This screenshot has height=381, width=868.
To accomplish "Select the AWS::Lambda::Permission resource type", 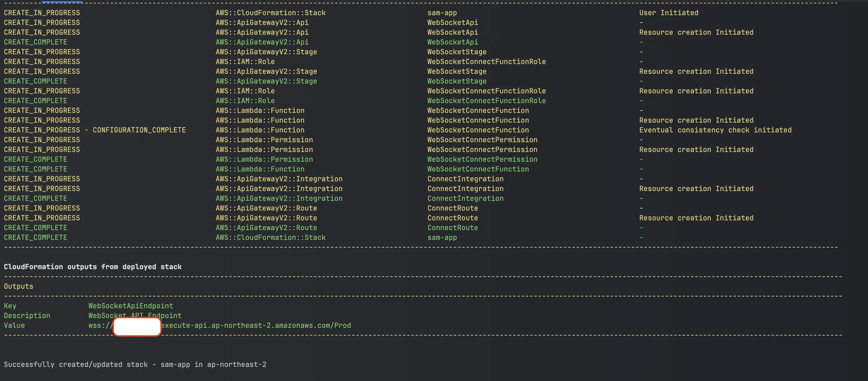I will (x=264, y=140).
